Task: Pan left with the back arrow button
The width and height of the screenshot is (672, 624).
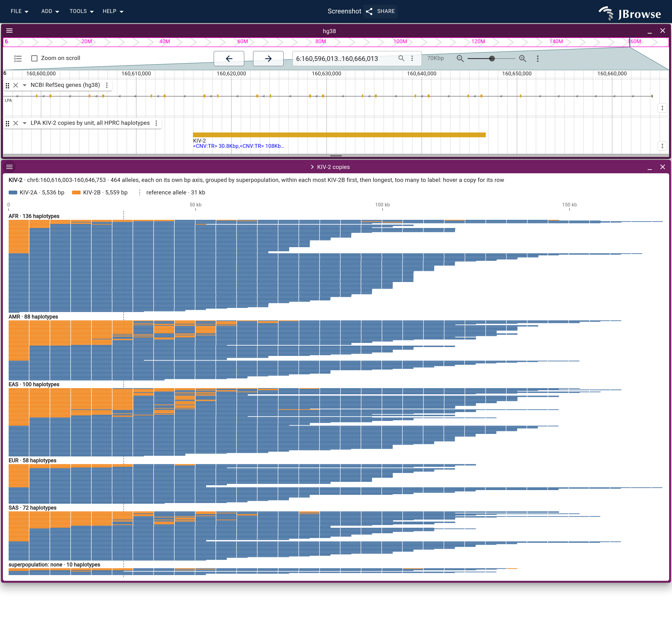Action: click(229, 58)
